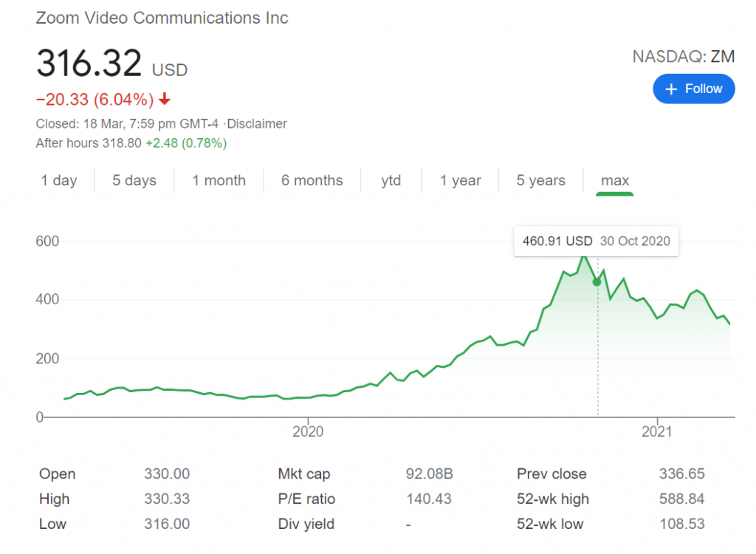Click the 2020 marker on the chart axis

tap(308, 431)
